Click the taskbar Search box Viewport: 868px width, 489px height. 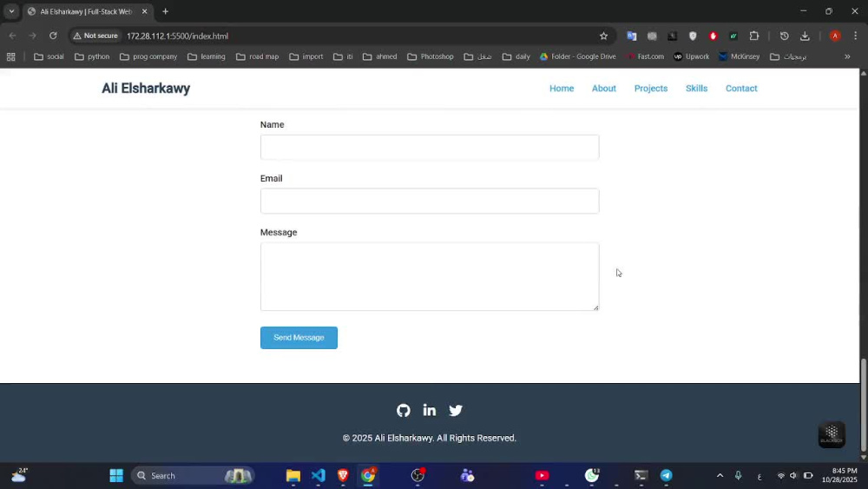click(194, 476)
